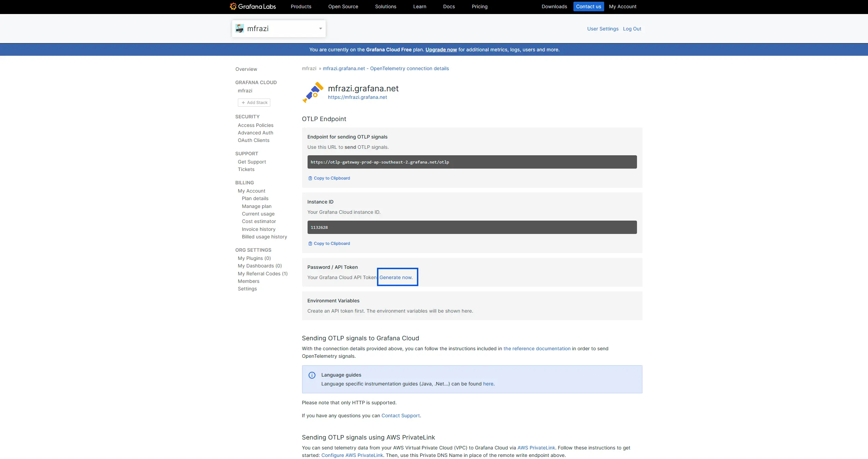Click the Grafana Labs logo
This screenshot has width=868, height=459.
coord(253,6)
